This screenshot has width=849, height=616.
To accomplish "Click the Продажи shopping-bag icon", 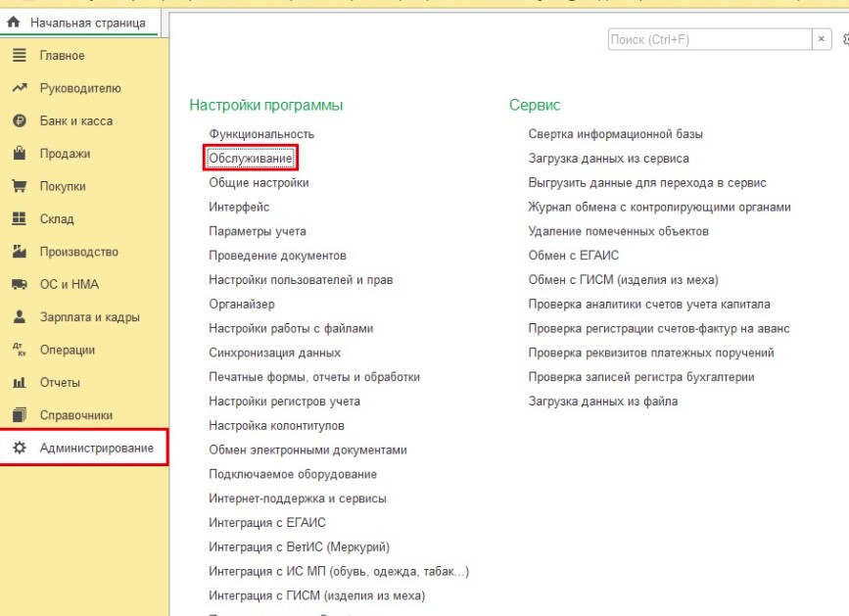I will point(20,153).
